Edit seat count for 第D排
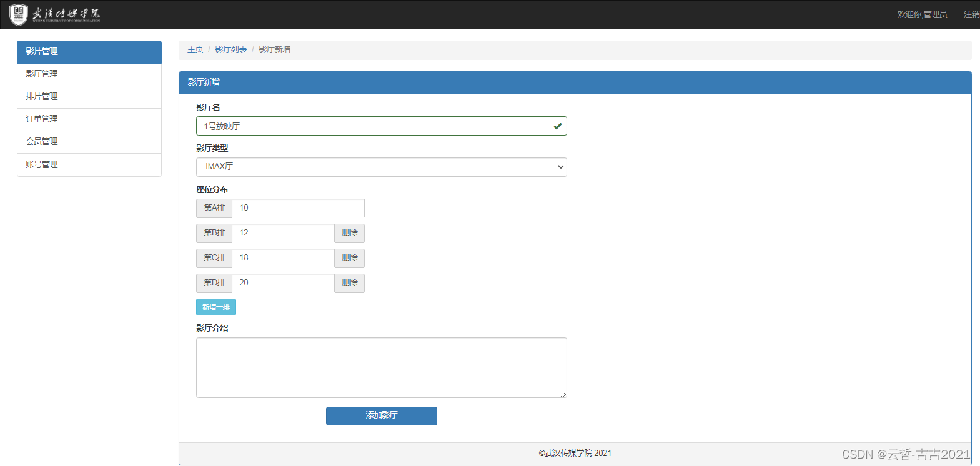 pos(283,283)
